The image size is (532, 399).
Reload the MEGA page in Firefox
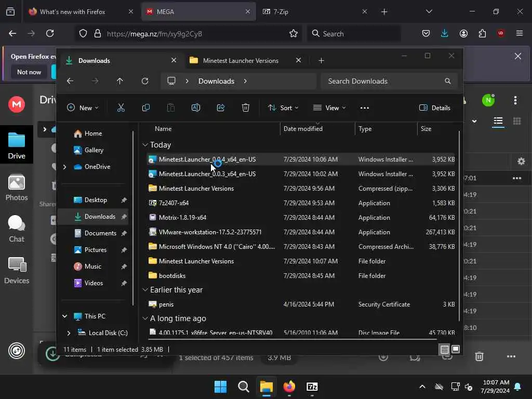[x=50, y=33]
